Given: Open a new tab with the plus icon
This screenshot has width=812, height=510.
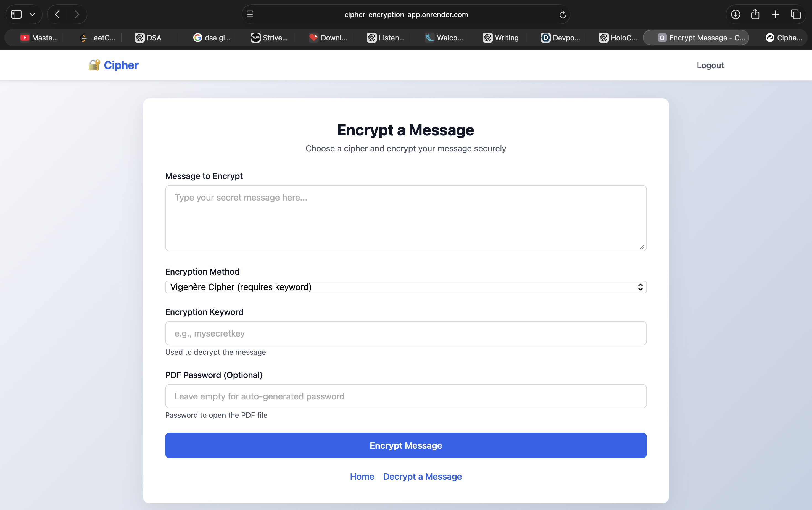Looking at the screenshot, I should (776, 14).
